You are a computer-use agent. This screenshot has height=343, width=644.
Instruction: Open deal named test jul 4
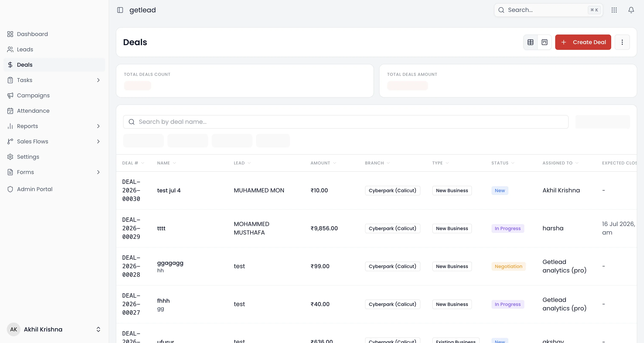tap(169, 190)
